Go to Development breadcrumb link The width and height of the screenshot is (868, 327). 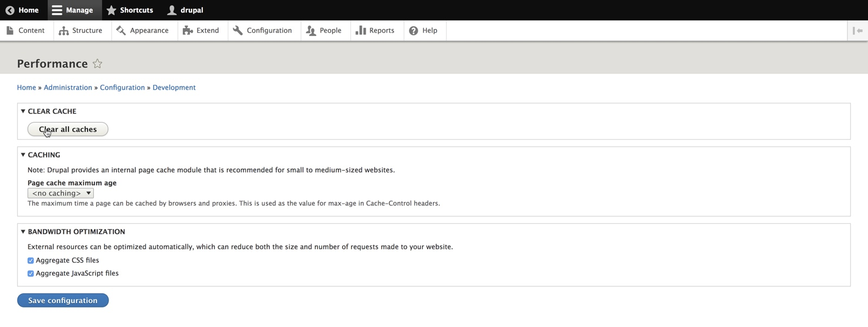coord(174,87)
